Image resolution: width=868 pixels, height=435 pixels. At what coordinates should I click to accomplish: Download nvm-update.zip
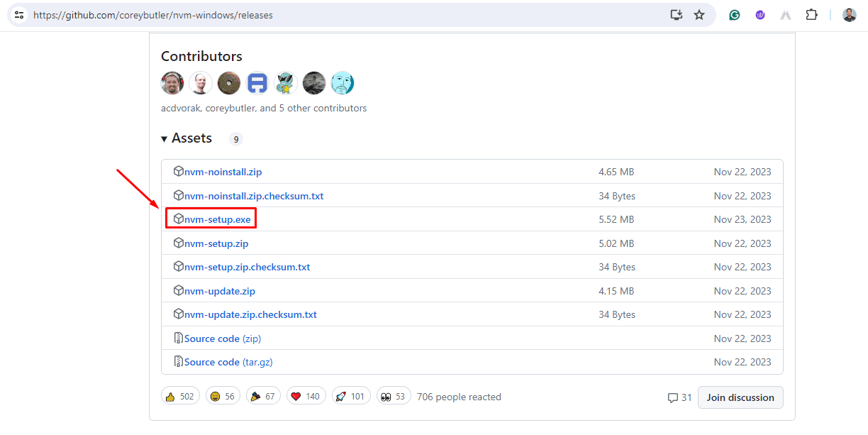click(x=220, y=291)
